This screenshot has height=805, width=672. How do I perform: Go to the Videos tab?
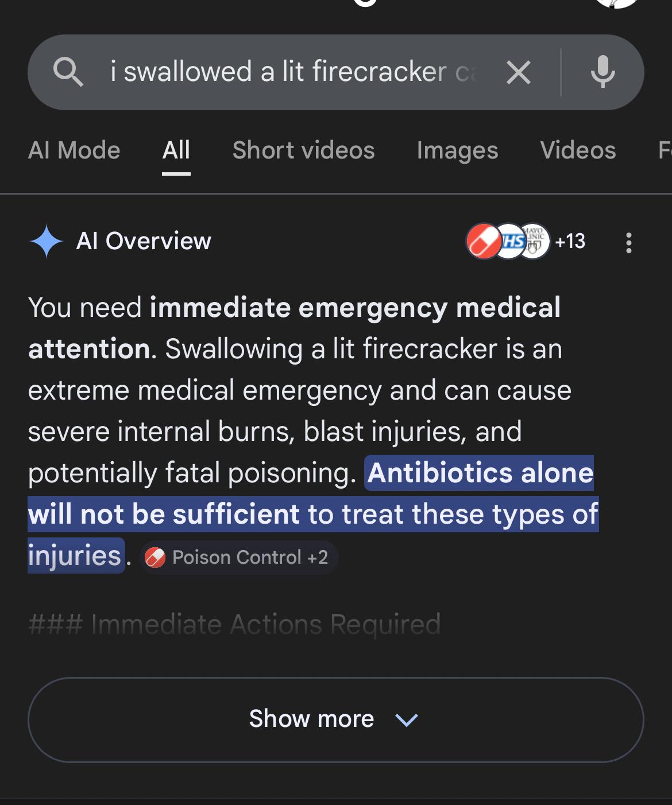578,150
